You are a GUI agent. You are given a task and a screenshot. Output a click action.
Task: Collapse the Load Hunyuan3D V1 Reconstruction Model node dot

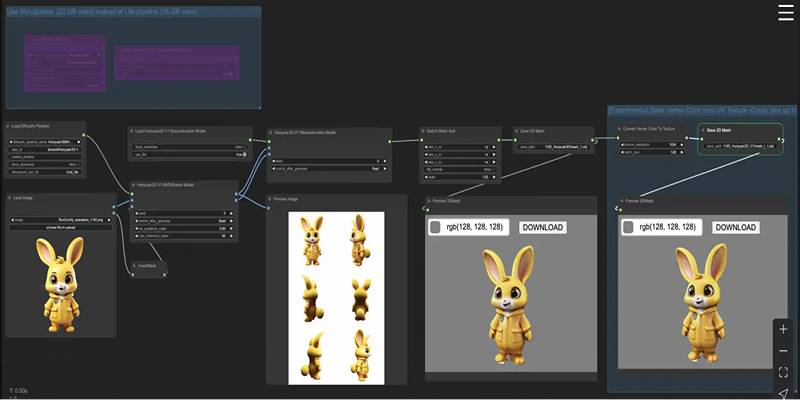pos(132,131)
